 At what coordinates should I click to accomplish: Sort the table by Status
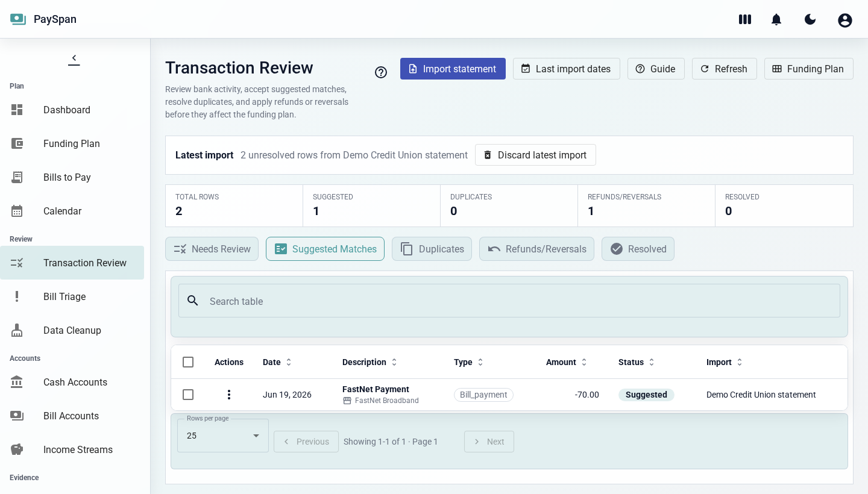pyautogui.click(x=637, y=362)
